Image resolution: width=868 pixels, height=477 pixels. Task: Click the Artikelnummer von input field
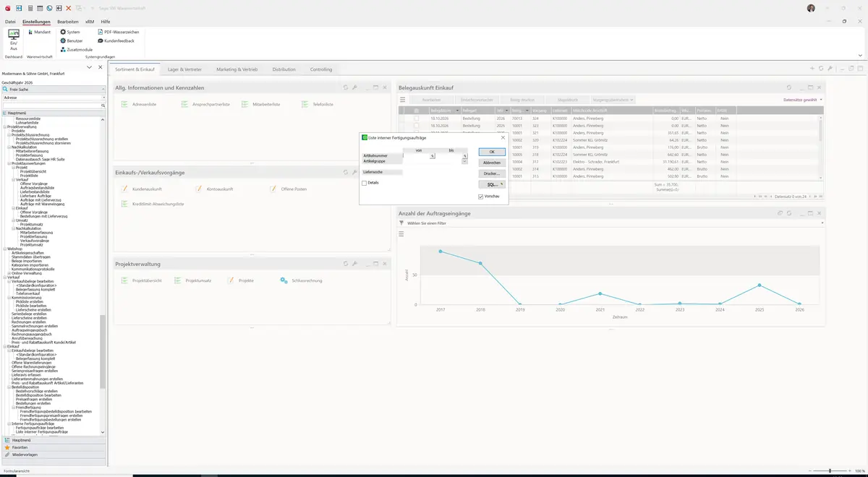point(417,156)
